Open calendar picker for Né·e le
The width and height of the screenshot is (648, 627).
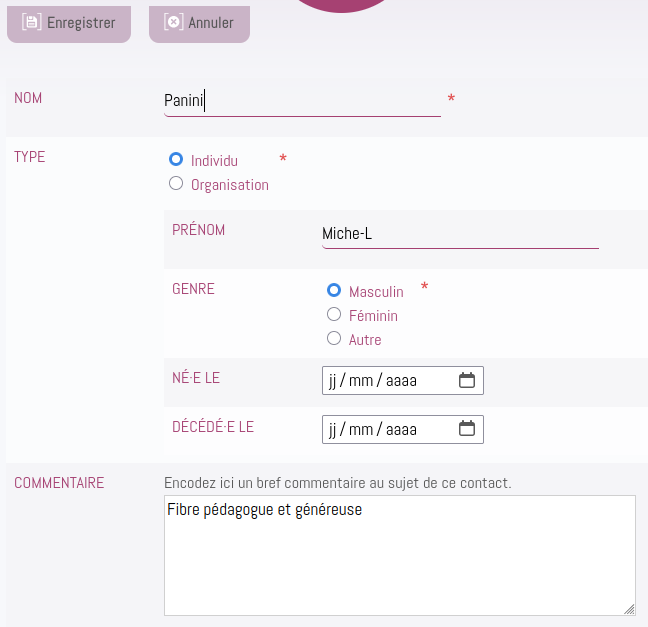(x=467, y=380)
